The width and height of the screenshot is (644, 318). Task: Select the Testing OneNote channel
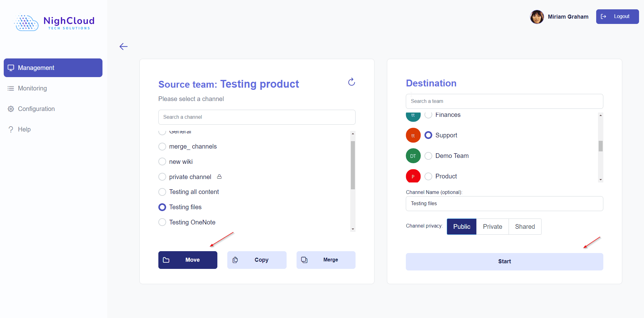click(162, 222)
